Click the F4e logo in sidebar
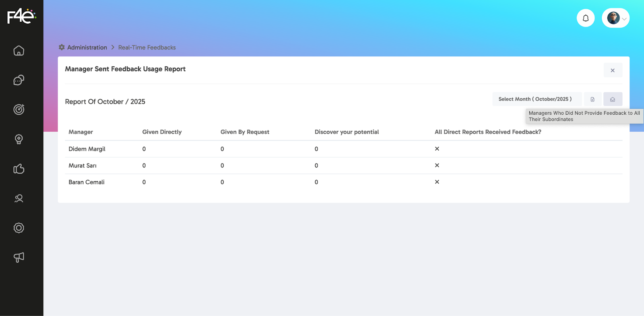The image size is (644, 316). (21, 17)
